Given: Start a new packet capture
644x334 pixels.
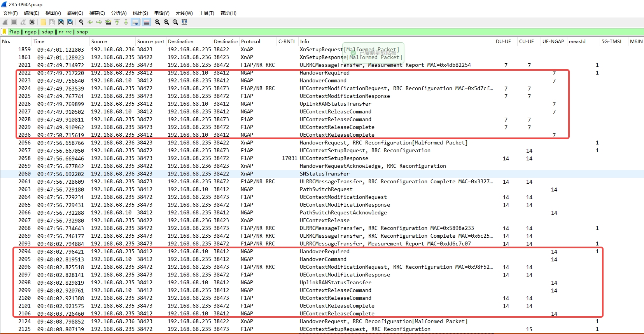Looking at the screenshot, I should click(5, 22).
